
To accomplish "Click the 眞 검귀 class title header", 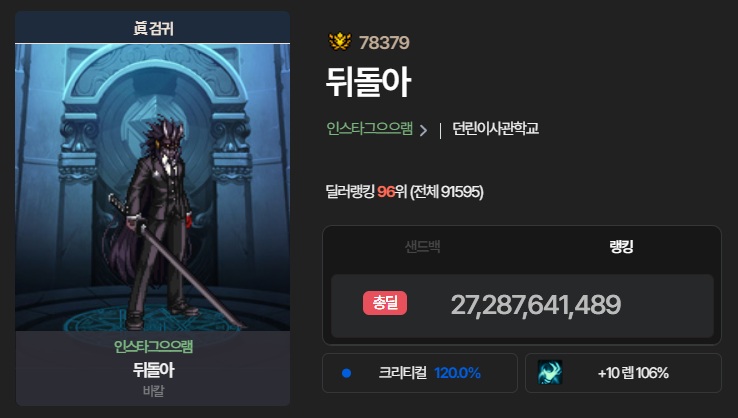I will point(152,28).
